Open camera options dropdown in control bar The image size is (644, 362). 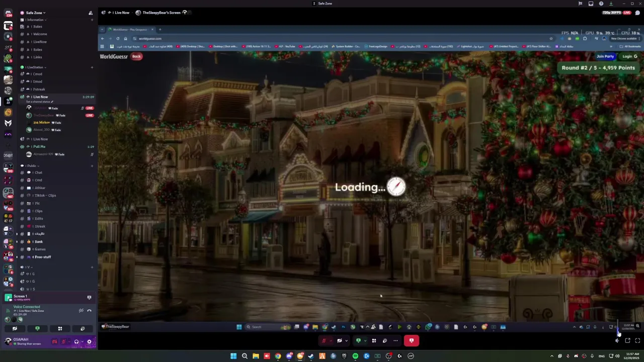(346, 341)
